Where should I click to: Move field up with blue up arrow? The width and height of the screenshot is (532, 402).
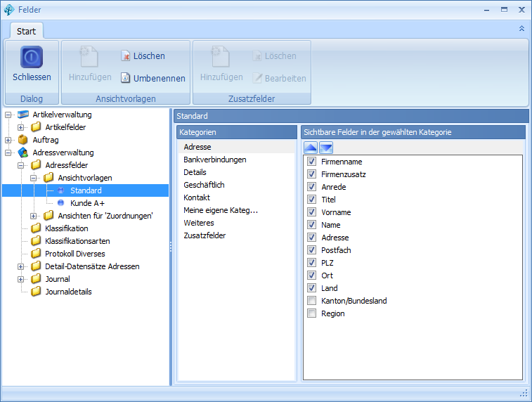click(x=311, y=148)
